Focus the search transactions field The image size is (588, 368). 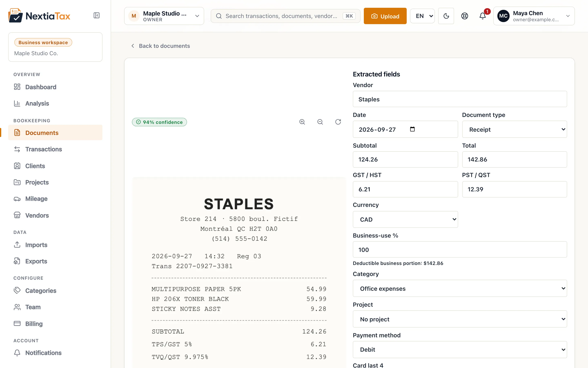285,16
